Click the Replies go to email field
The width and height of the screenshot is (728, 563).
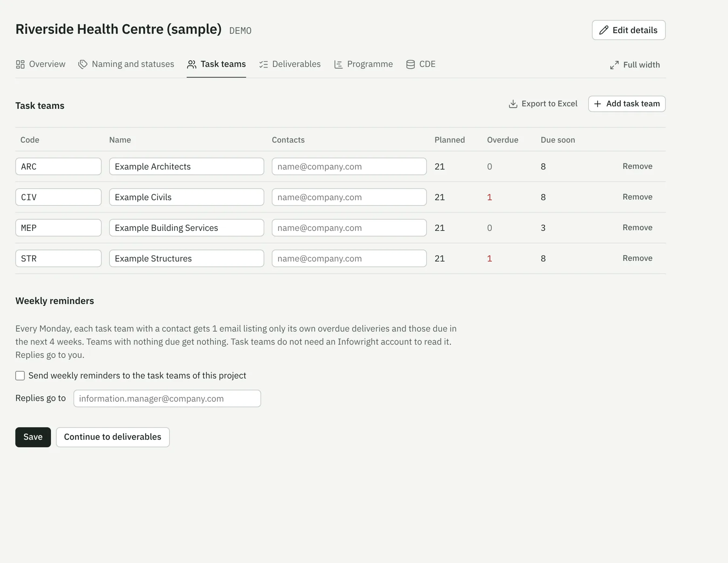click(x=167, y=399)
